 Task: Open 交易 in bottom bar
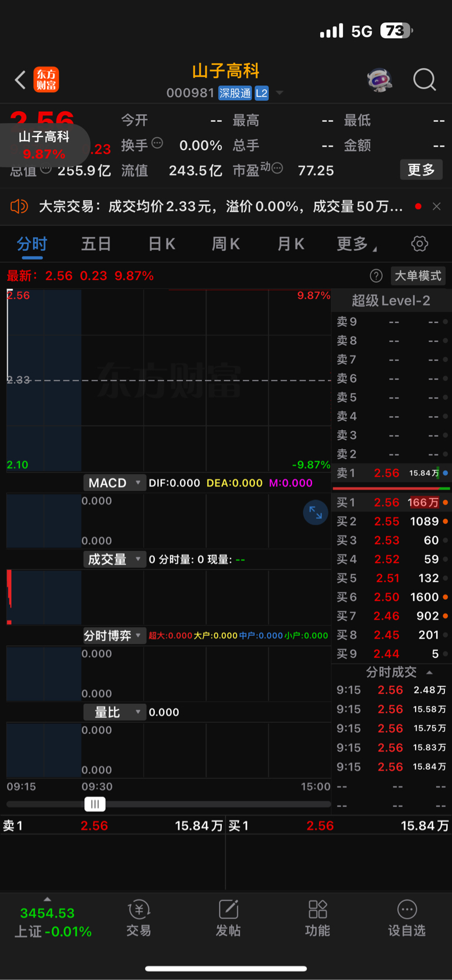pyautogui.click(x=139, y=918)
